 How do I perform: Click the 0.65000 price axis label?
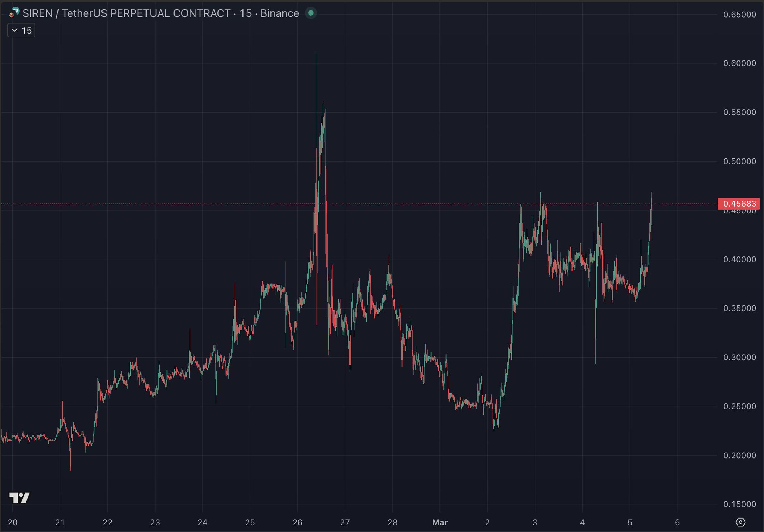[x=739, y=15]
